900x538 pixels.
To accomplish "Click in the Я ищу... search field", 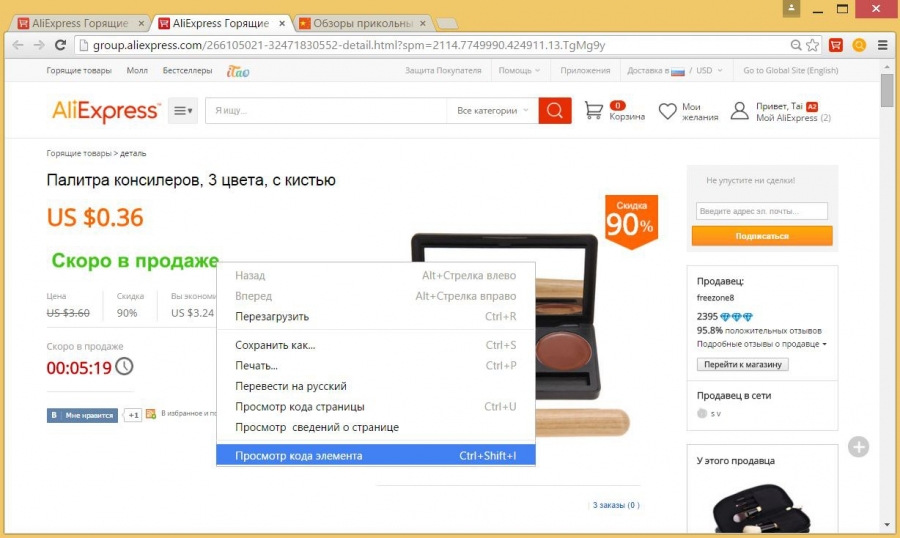I will [x=326, y=110].
